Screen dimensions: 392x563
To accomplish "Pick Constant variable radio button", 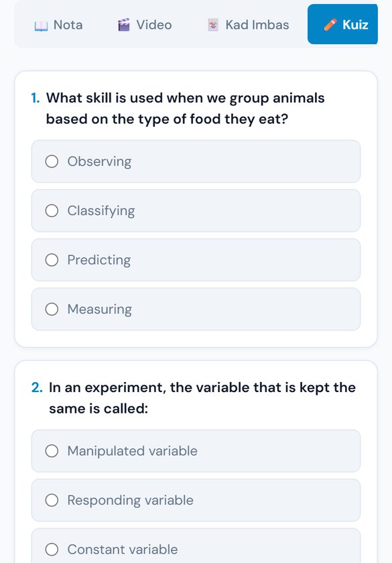I will 52,550.
